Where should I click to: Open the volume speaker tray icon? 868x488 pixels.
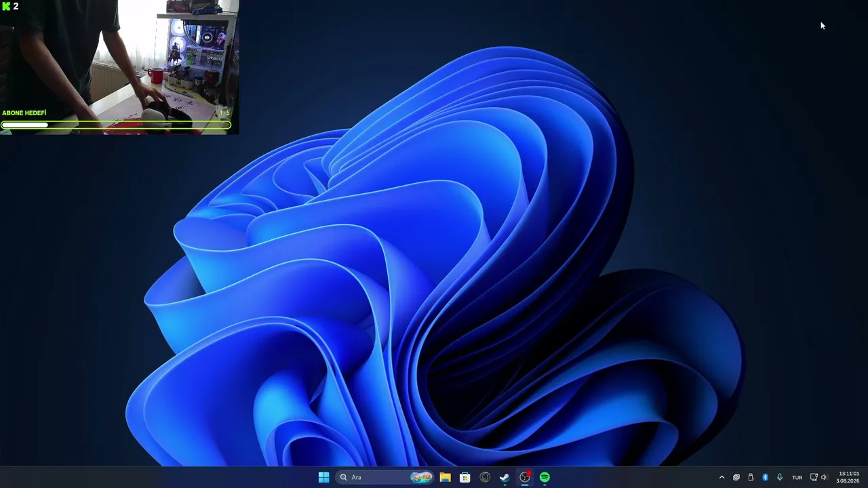point(825,477)
